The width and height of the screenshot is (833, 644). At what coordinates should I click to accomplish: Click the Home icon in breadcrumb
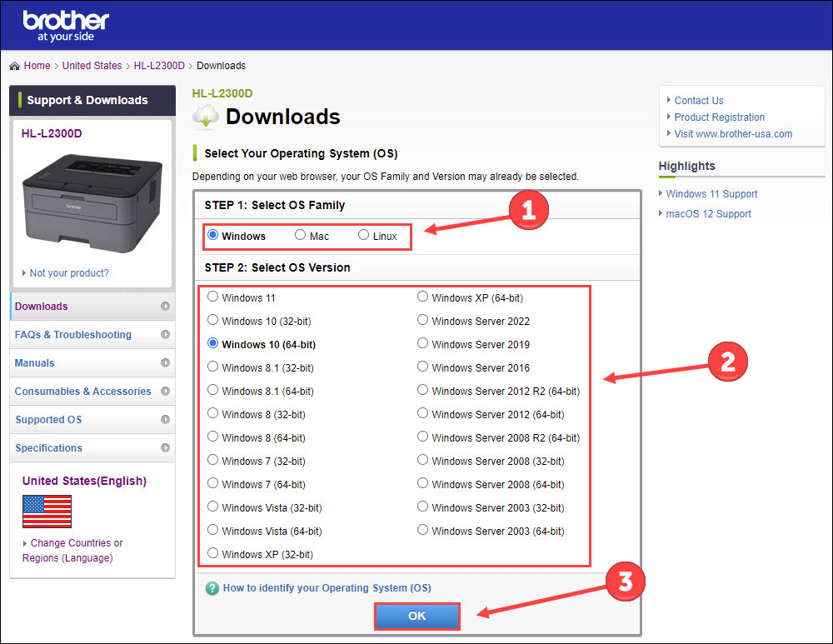pos(14,66)
